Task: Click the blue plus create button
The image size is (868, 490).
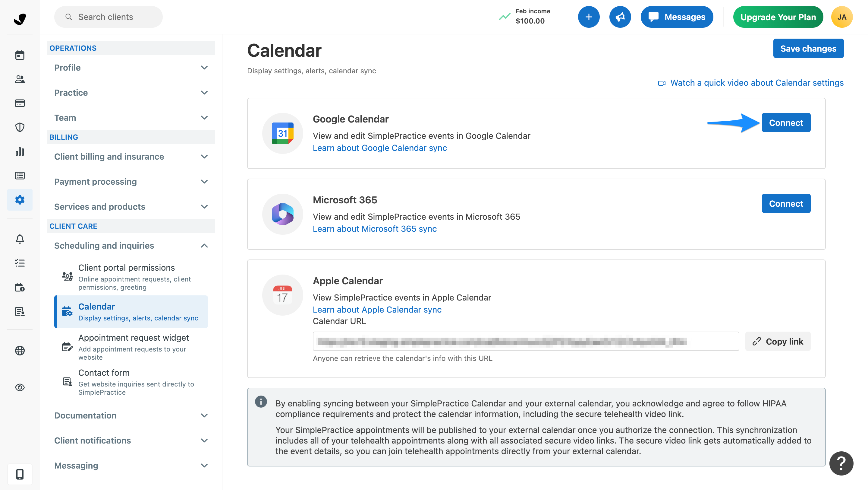Action: pos(588,17)
